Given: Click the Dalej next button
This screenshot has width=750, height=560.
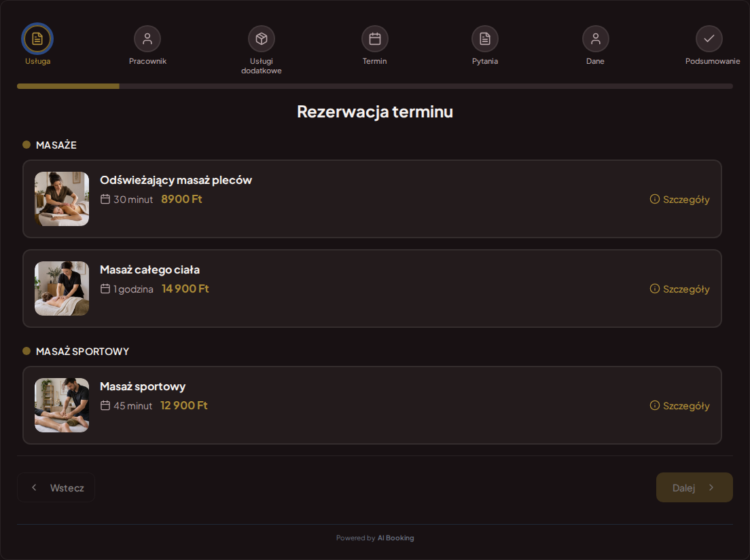Looking at the screenshot, I should pyautogui.click(x=694, y=487).
